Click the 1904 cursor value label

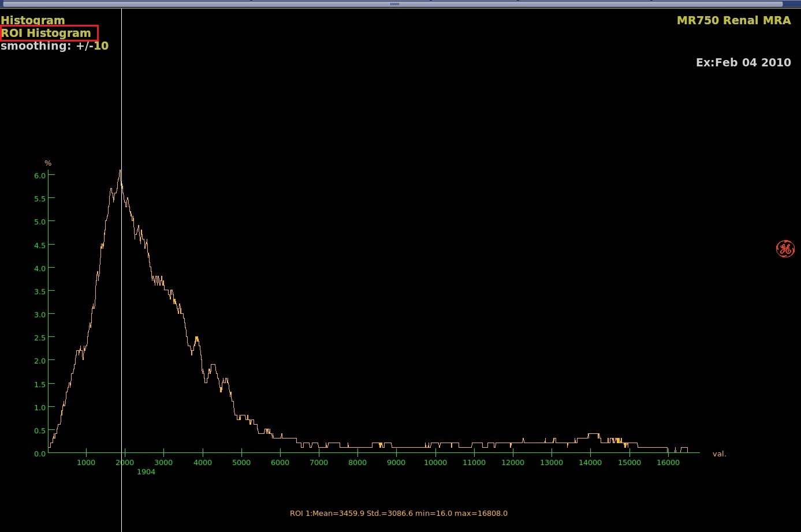[146, 471]
